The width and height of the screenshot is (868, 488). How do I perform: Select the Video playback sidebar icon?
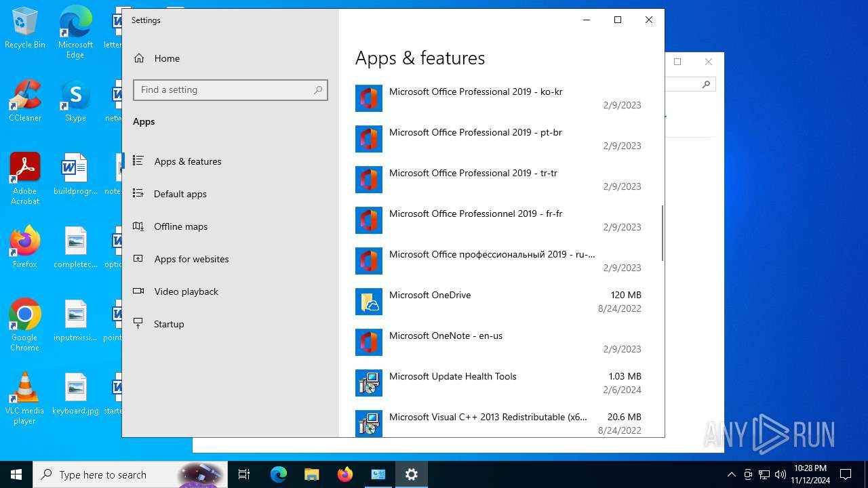(x=138, y=291)
